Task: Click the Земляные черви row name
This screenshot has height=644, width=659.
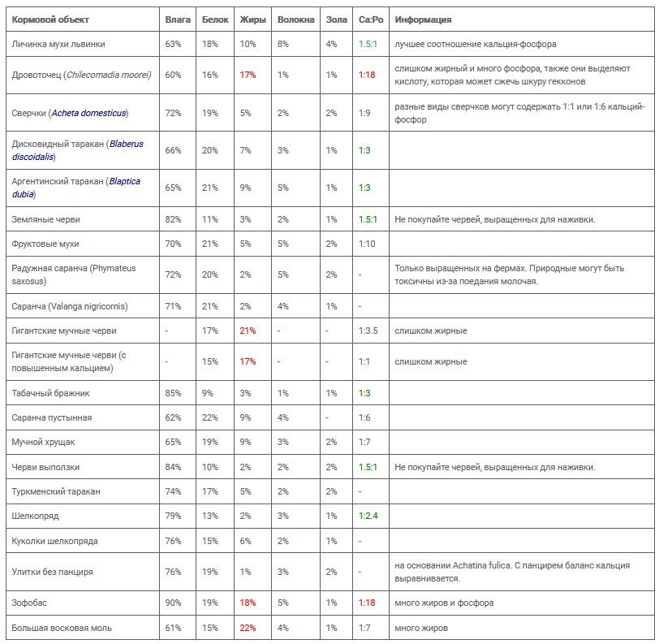Action: point(45,219)
